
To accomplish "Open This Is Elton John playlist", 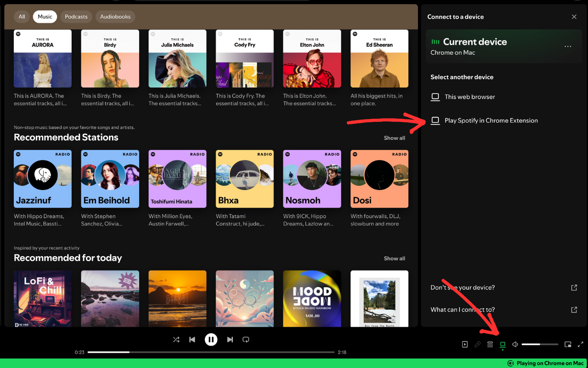I will click(x=312, y=58).
